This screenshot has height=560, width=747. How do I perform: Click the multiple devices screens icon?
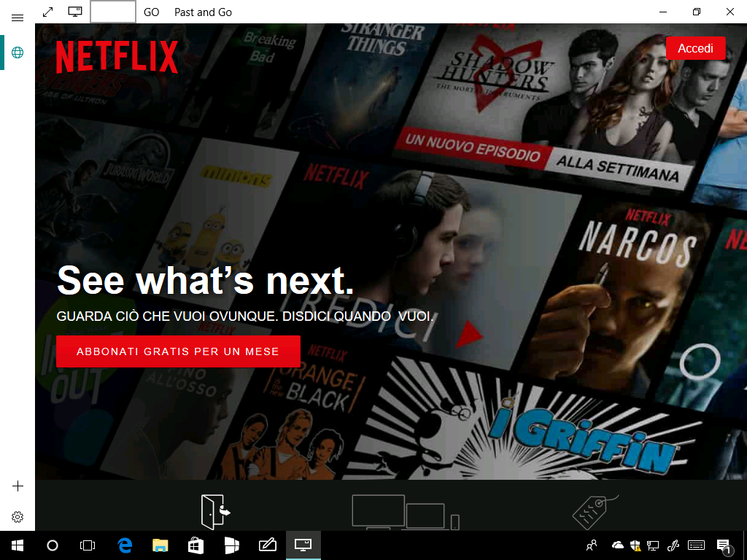pos(406,513)
